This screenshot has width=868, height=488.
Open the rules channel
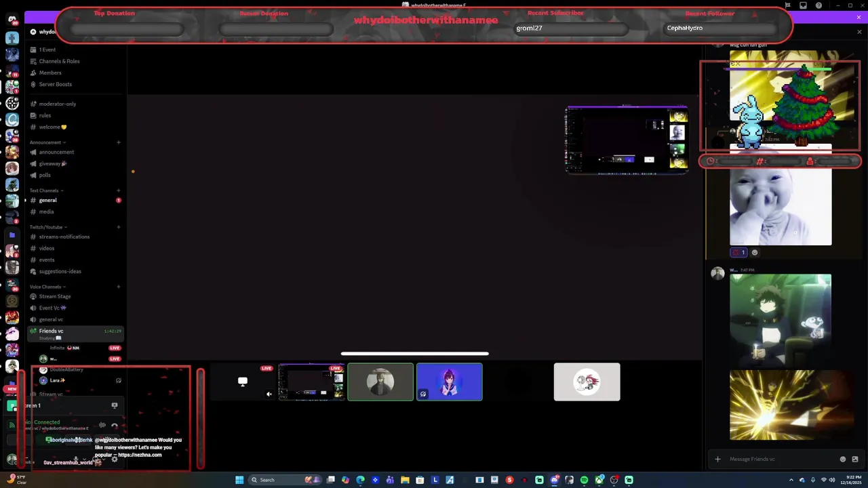coord(45,115)
